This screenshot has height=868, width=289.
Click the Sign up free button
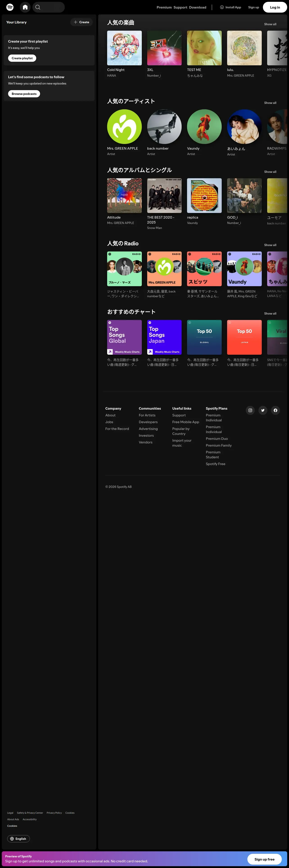264,859
